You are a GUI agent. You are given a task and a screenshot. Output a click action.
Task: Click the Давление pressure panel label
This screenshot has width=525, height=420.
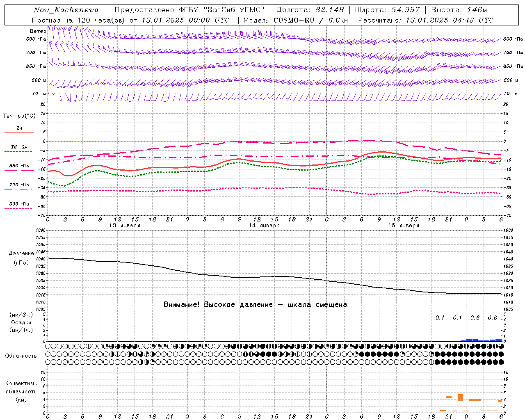click(x=21, y=253)
